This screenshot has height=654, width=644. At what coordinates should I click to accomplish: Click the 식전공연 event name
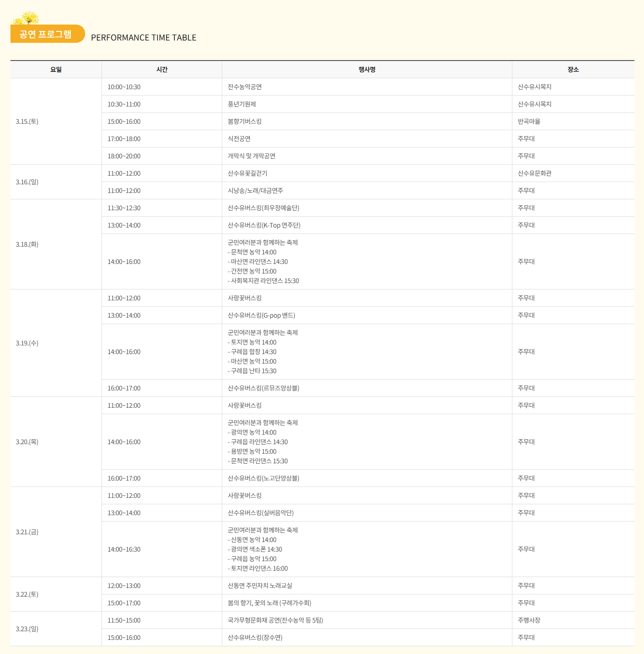click(239, 139)
